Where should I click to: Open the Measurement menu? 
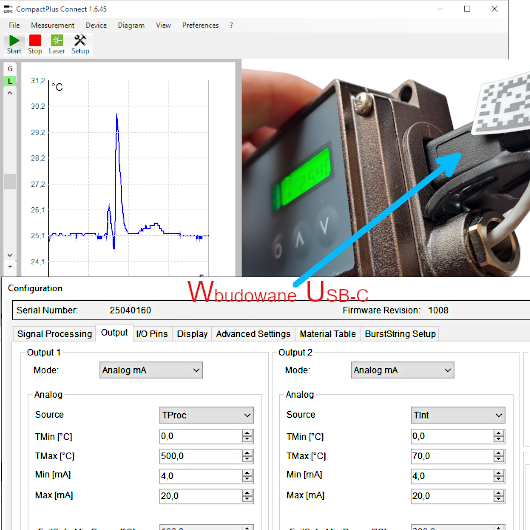(52, 25)
